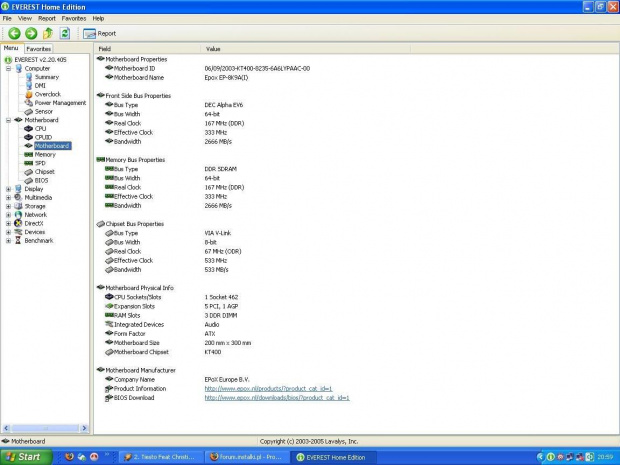This screenshot has height=465, width=620.
Task: Expand the Display tree node
Action: (8, 188)
